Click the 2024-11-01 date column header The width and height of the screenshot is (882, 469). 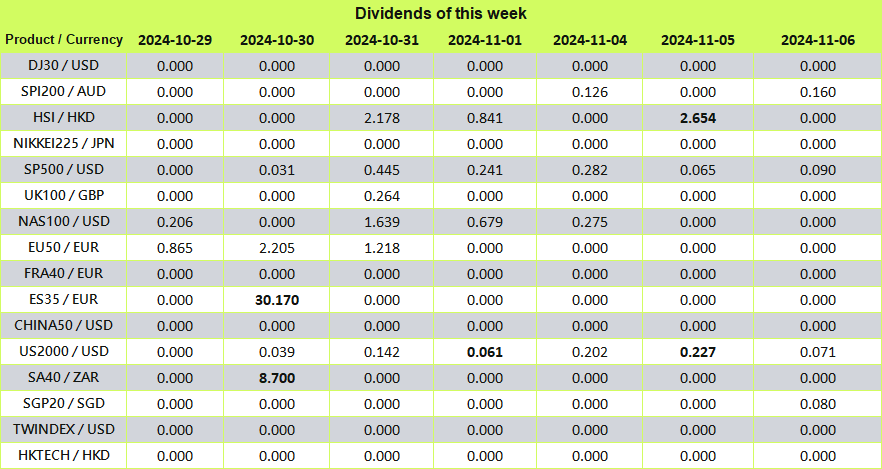point(485,40)
